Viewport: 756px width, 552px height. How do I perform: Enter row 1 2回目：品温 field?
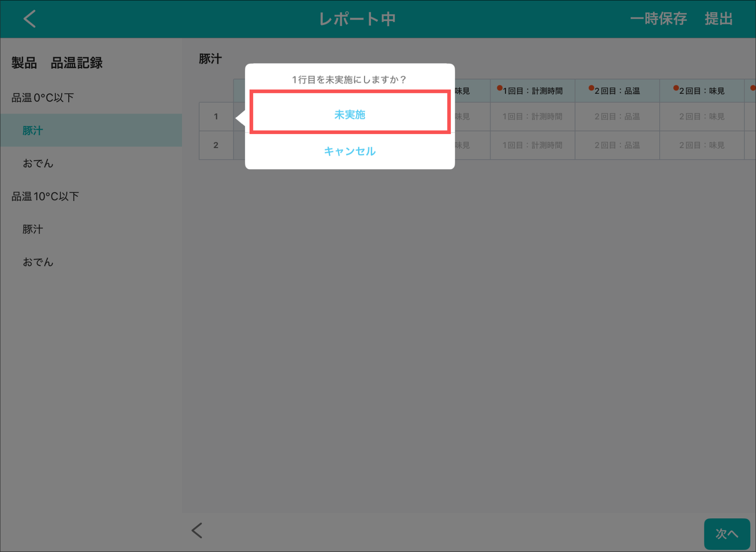click(617, 117)
